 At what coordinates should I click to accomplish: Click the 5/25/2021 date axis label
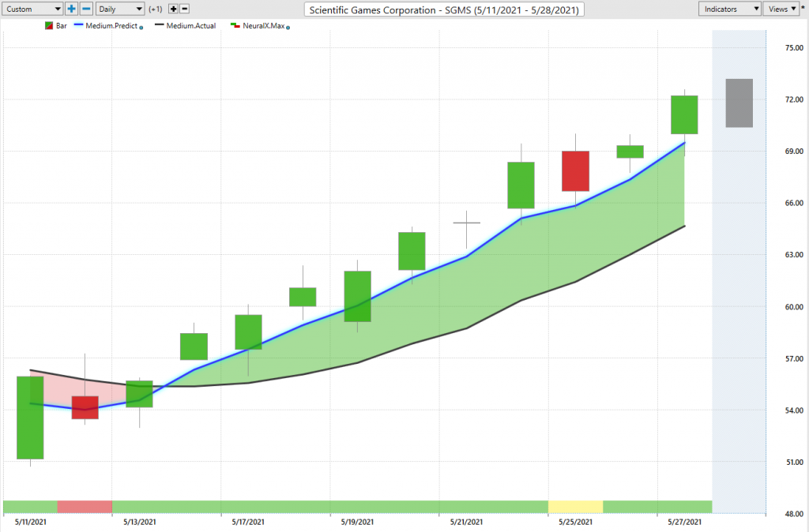pos(575,523)
